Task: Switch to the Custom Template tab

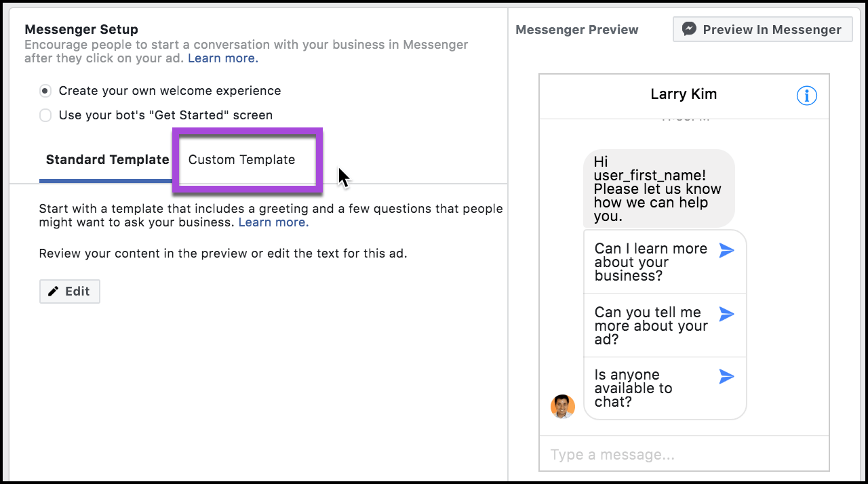Action: click(241, 160)
